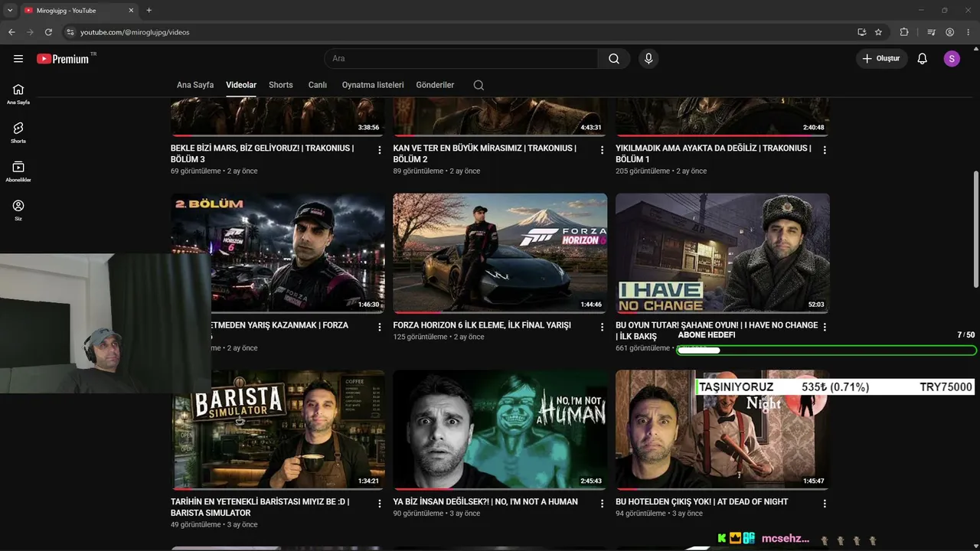Screen dimensions: 980x551
Task: Open the Canlı tab
Action: [318, 85]
